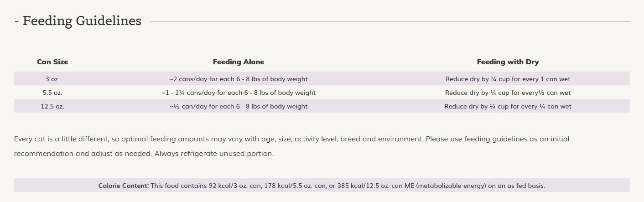This screenshot has height=202, width=644.
Task: Select the ~½ can/day feeding cell
Action: click(x=238, y=106)
